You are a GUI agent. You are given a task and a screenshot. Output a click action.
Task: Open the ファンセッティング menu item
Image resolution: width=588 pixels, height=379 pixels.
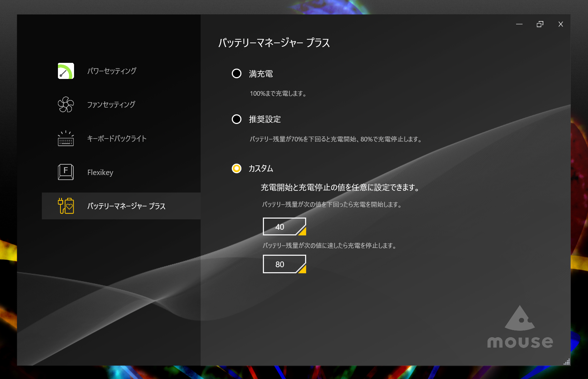[x=121, y=104]
